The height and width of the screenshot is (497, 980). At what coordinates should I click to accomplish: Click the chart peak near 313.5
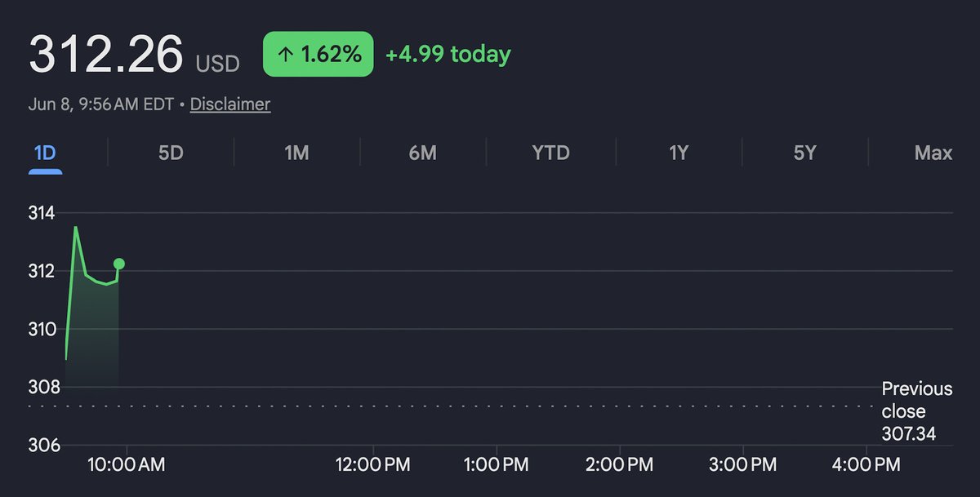point(76,228)
